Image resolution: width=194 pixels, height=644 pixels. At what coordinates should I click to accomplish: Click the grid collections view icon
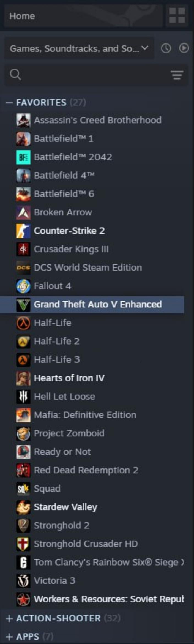[177, 15]
